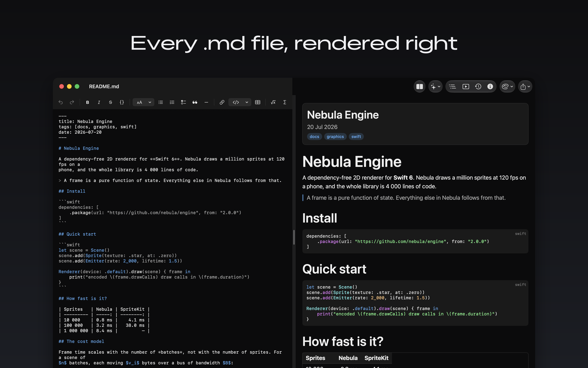Insert a task checklist
This screenshot has width=588, height=368.
pos(184,102)
